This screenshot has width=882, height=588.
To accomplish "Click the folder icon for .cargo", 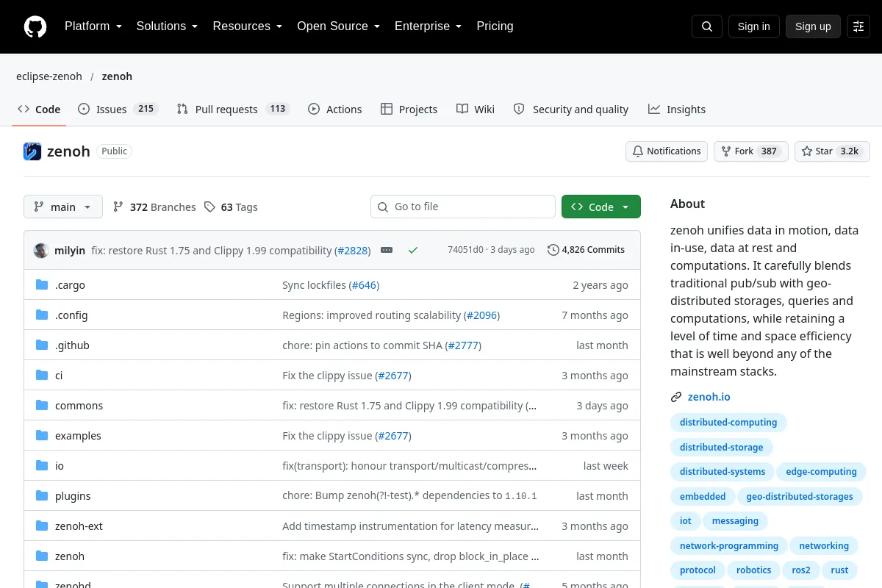I will (x=42, y=285).
